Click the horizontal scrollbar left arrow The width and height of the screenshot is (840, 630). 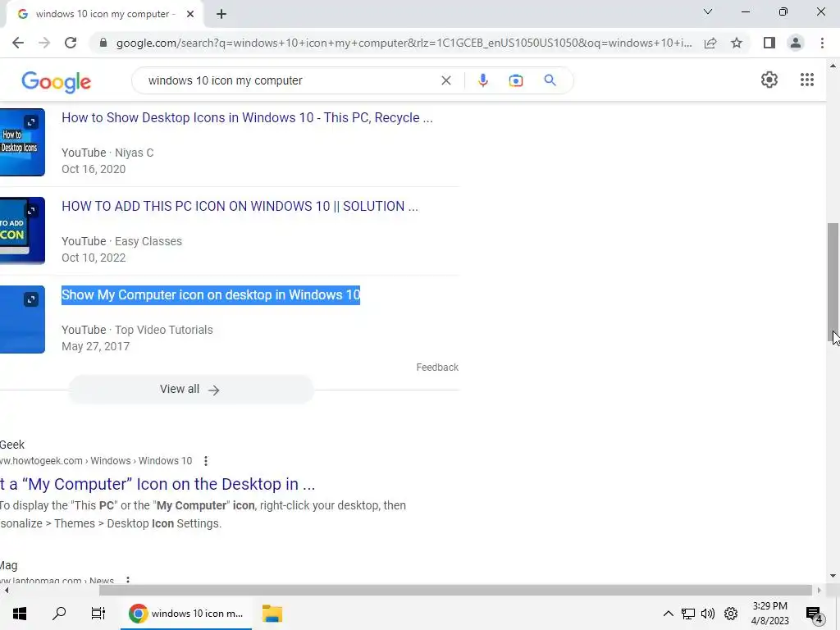coord(7,591)
